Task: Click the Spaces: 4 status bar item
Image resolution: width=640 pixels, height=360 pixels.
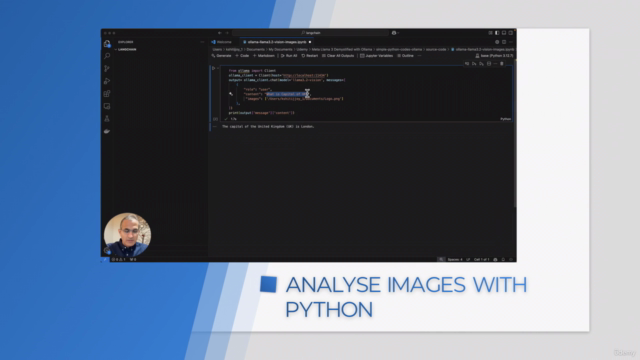Action: 455,260
